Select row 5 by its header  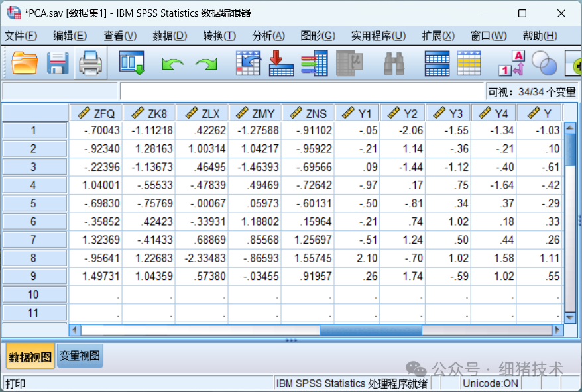[34, 203]
